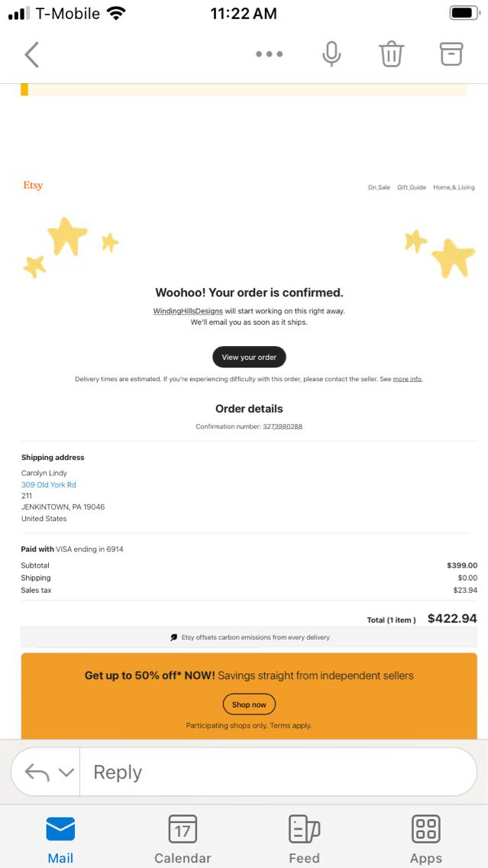Open the Feed tab
This screenshot has height=868, width=488.
(x=304, y=839)
